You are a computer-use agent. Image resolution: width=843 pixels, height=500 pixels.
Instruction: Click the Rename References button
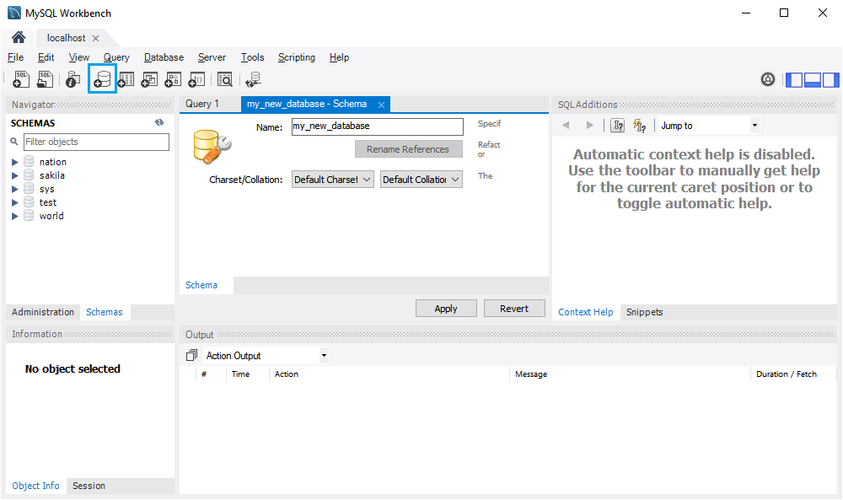[x=408, y=149]
